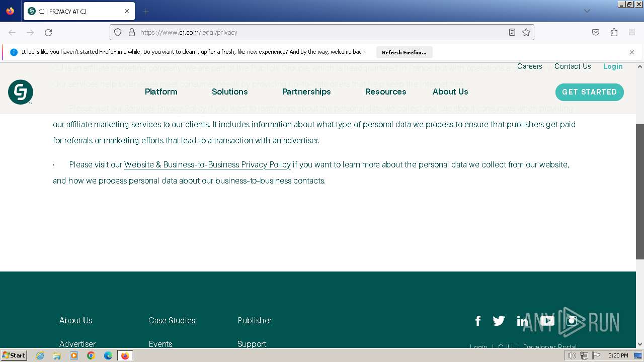Click the scrollbar up arrow
Viewport: 644px width, 362px height.
(x=640, y=66)
